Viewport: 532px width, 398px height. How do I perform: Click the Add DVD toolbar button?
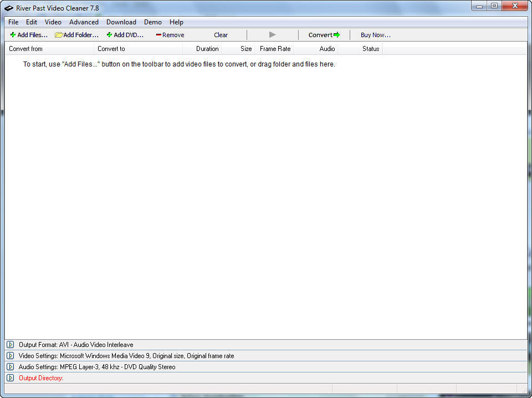[125, 35]
